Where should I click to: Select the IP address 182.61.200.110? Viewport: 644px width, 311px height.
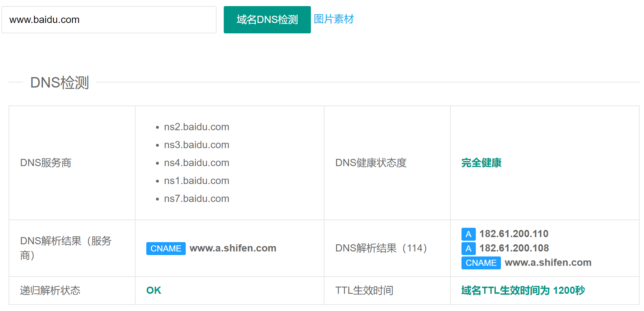point(514,234)
